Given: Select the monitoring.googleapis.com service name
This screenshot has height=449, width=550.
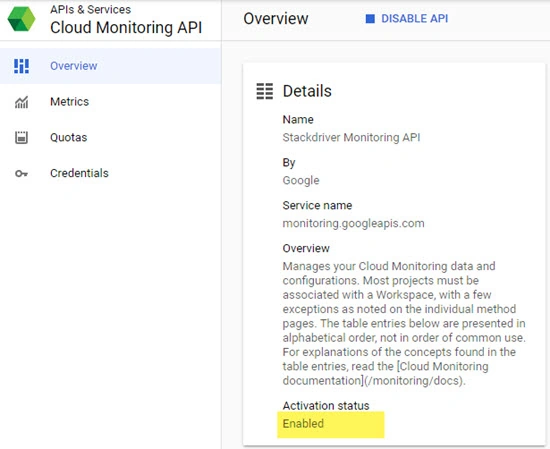Looking at the screenshot, I should (x=354, y=224).
